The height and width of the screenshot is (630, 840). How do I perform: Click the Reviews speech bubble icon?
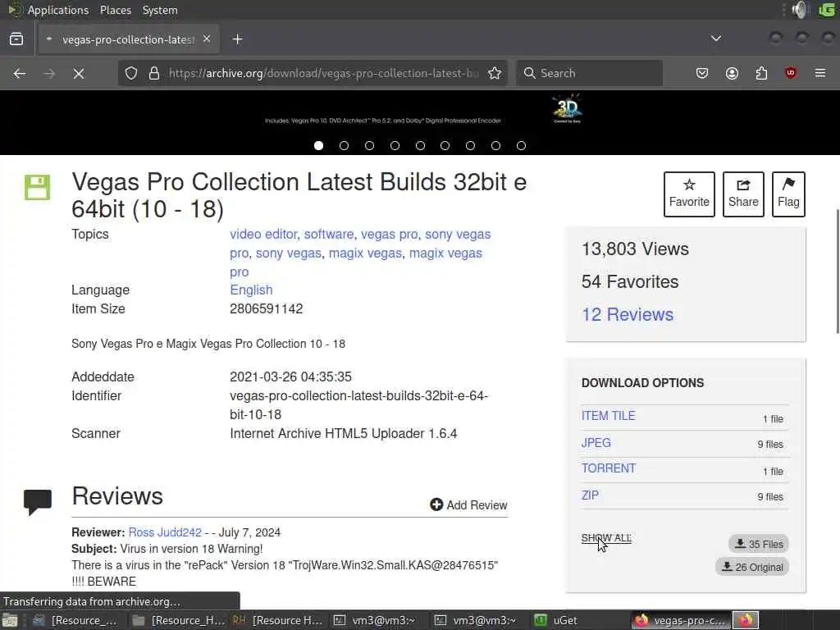point(38,502)
